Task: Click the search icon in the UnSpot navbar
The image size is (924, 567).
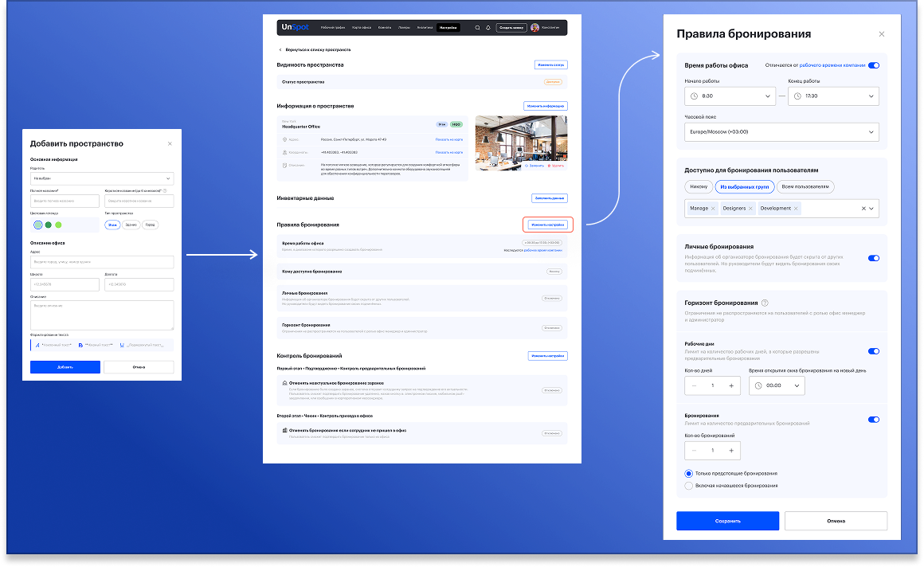Action: tap(478, 28)
